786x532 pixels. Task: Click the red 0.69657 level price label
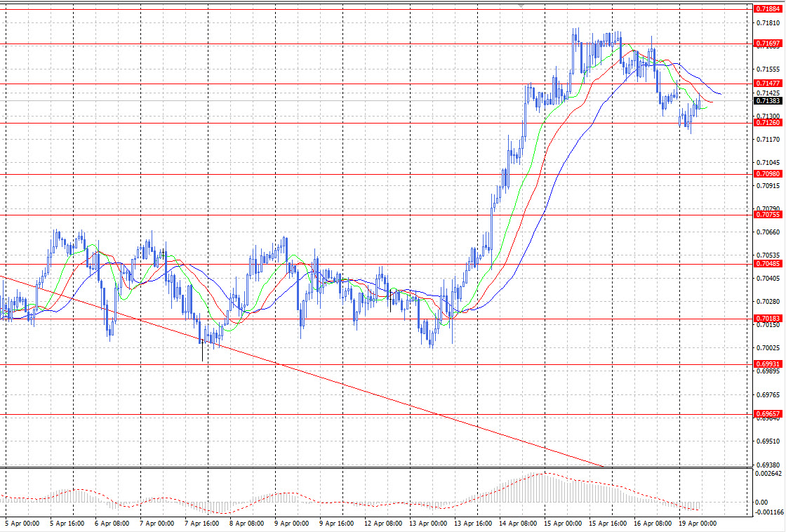click(x=768, y=414)
